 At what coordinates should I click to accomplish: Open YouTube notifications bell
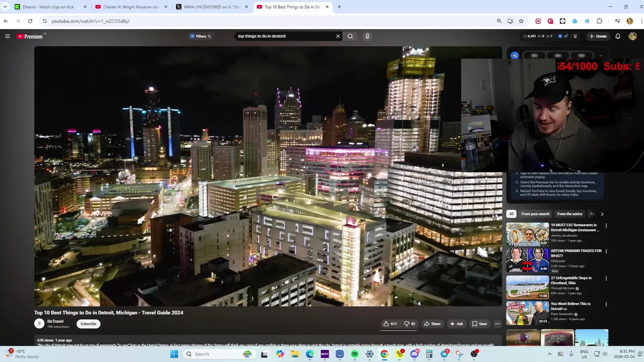(618, 36)
